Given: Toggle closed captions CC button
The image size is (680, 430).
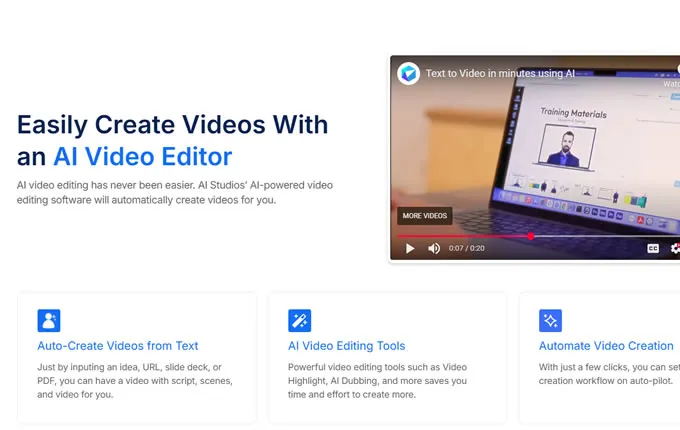Looking at the screenshot, I should coord(653,248).
